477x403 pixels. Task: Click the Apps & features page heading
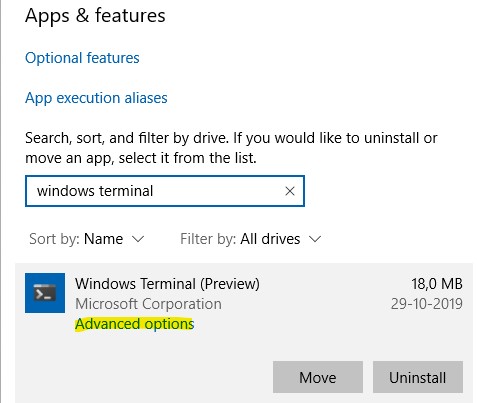95,16
